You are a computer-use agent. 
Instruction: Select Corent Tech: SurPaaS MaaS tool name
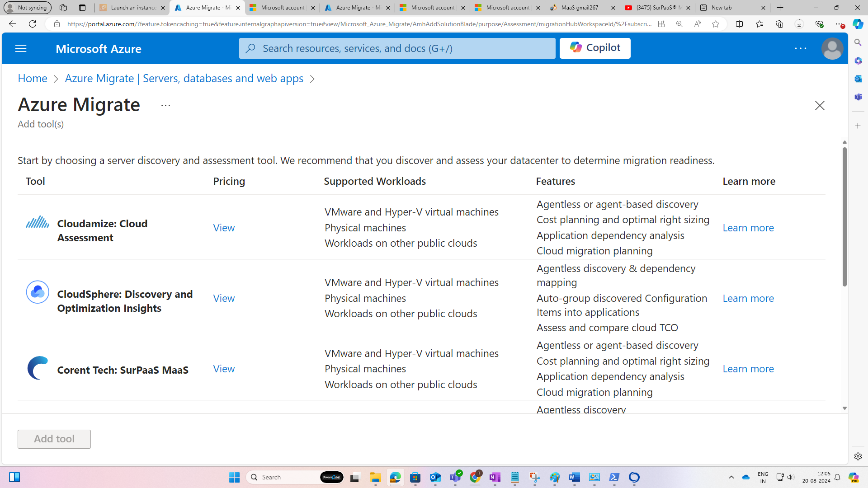point(123,370)
